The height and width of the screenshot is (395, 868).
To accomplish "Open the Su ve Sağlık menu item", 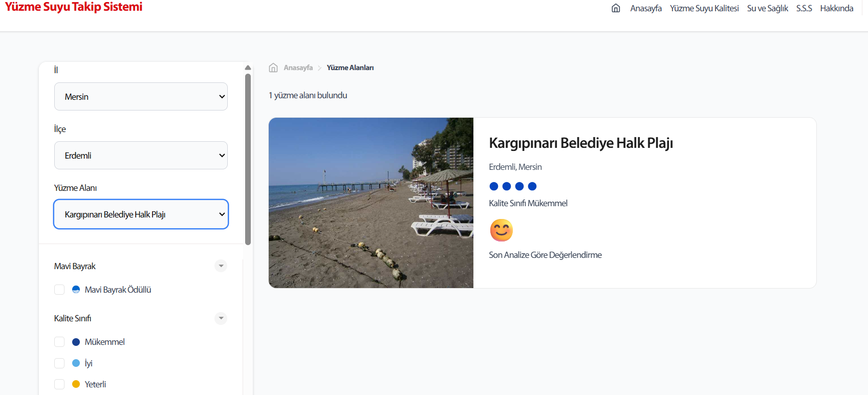I will coord(767,8).
